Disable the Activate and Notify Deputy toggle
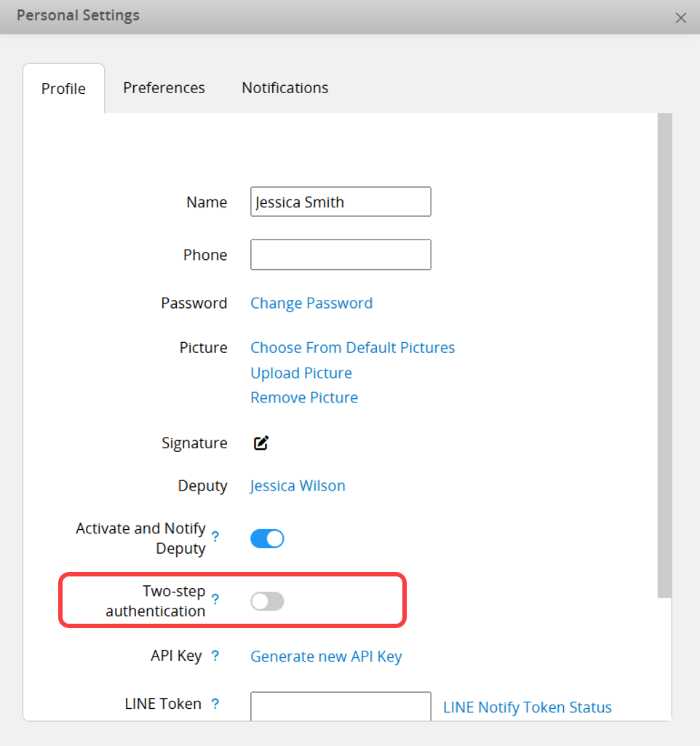Screen dimensions: 700x746 [x=267, y=539]
